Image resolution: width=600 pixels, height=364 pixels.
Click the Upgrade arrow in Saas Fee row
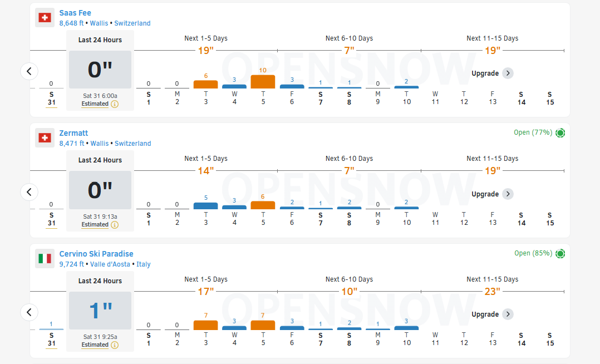coord(508,73)
